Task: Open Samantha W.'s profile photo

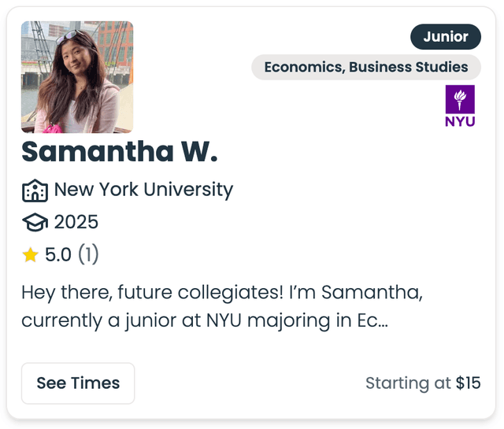Action: point(77,77)
